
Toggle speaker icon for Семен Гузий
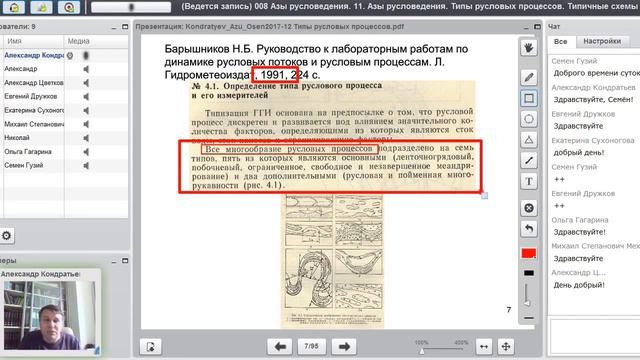tap(86, 166)
